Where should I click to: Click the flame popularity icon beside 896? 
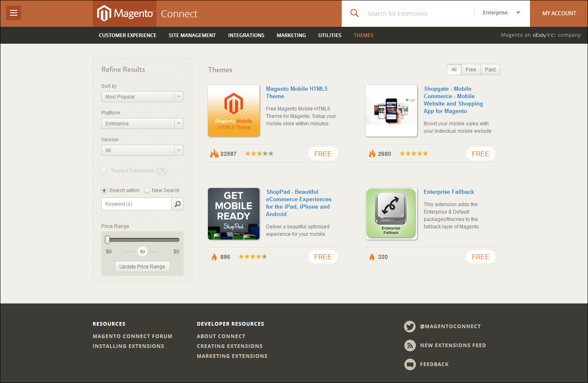pos(214,257)
